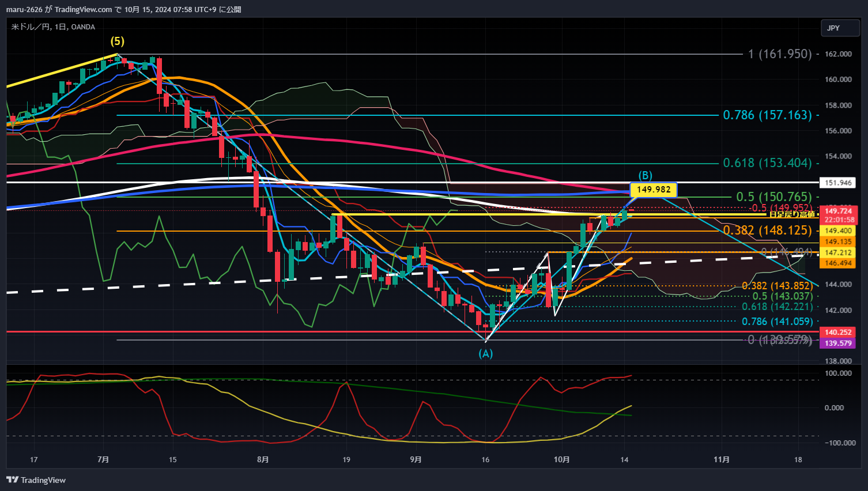Select the (B) wave label

pyautogui.click(x=645, y=175)
